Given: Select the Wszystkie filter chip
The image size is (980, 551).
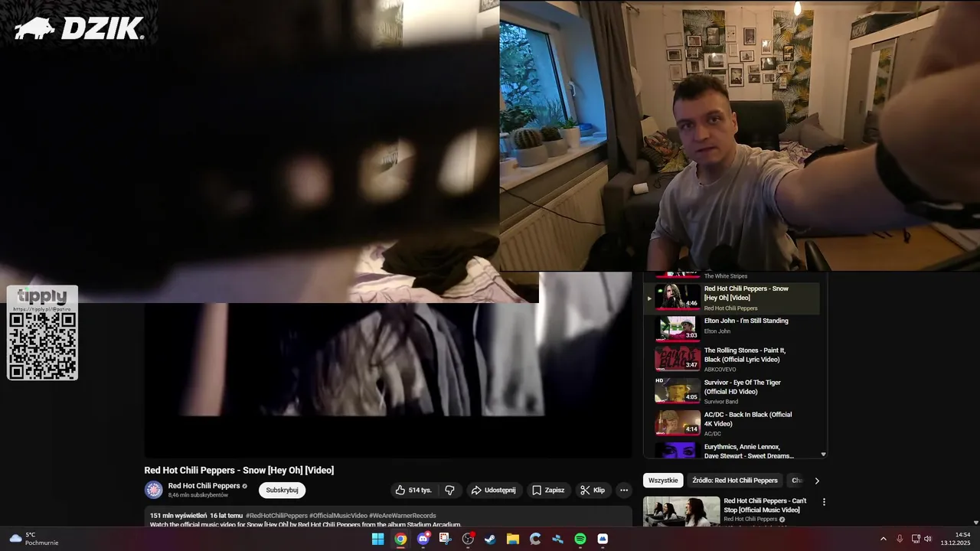Looking at the screenshot, I should [663, 481].
